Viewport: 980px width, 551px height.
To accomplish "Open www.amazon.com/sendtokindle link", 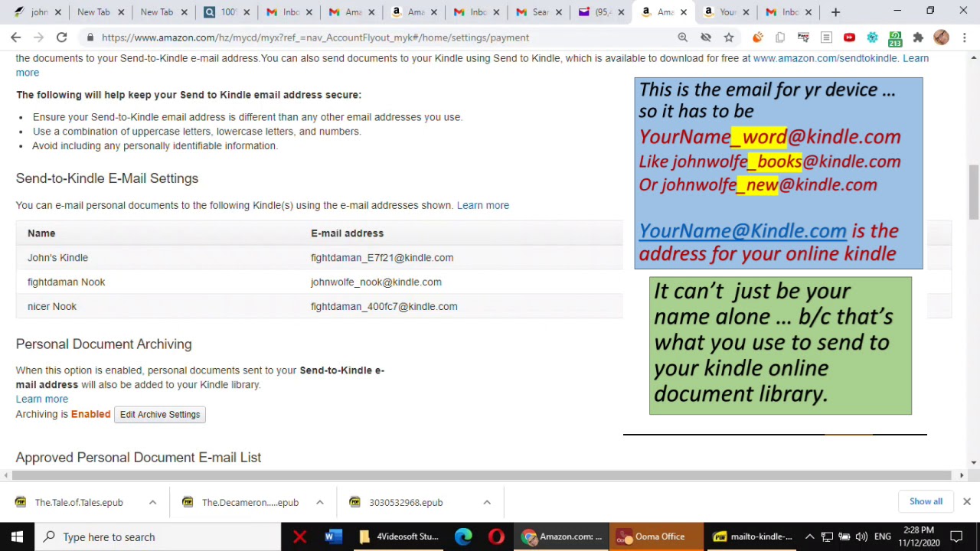I will click(825, 58).
